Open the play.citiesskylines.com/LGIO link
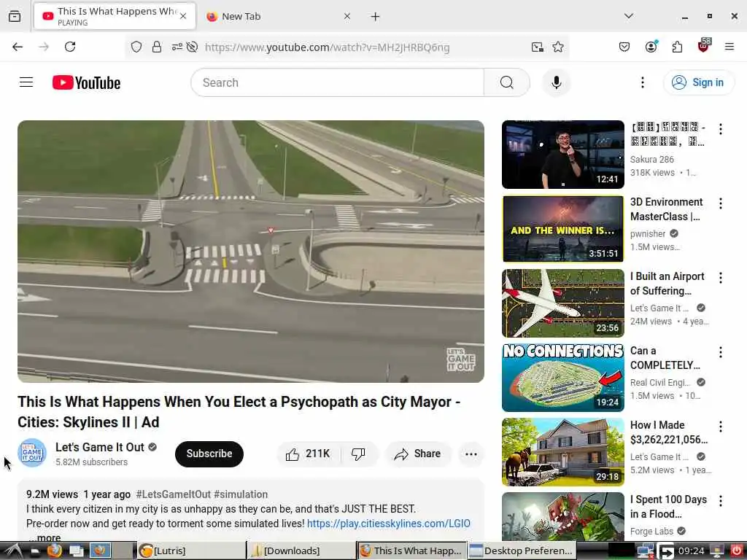The height and width of the screenshot is (560, 747). coord(388,524)
